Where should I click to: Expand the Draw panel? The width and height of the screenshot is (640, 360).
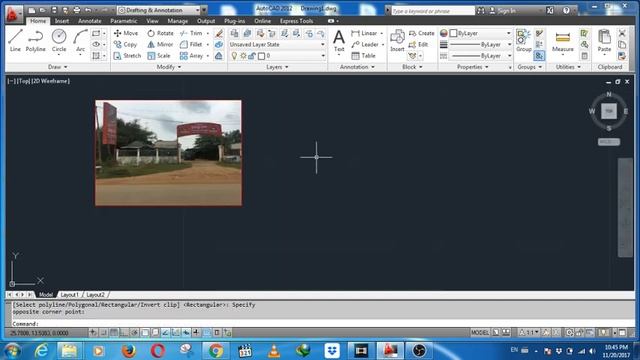(x=58, y=67)
